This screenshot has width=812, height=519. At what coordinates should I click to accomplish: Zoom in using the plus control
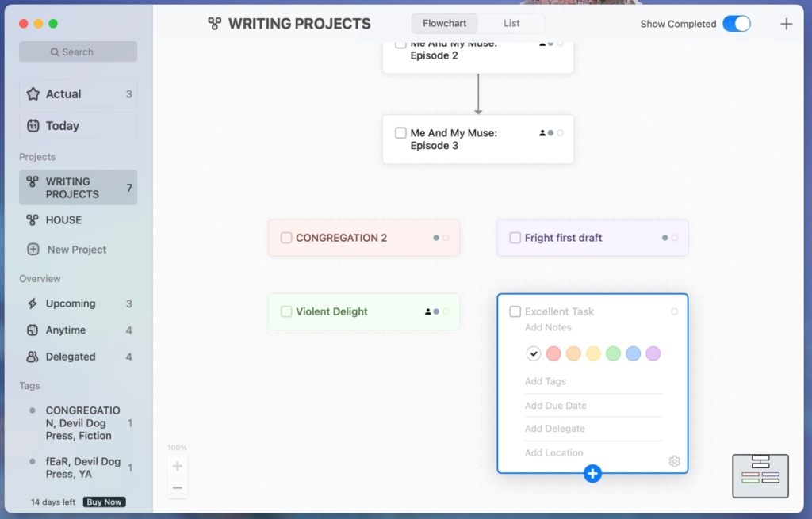(177, 466)
